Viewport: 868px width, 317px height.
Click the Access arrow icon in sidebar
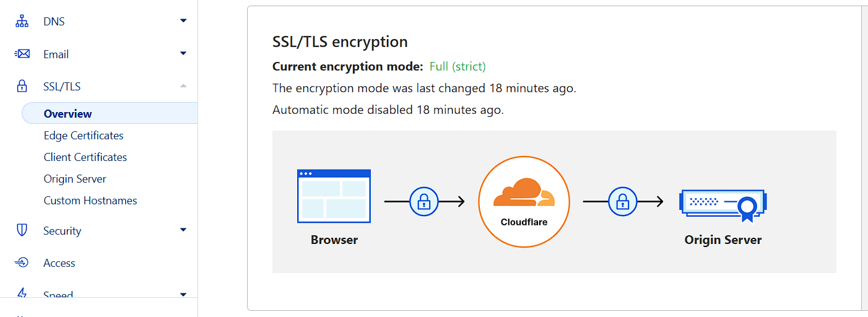pyautogui.click(x=22, y=263)
